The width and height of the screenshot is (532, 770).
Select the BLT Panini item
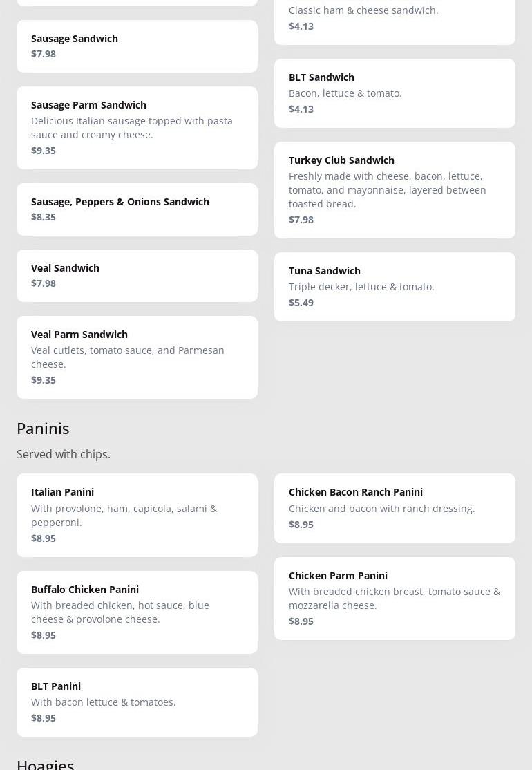click(137, 702)
